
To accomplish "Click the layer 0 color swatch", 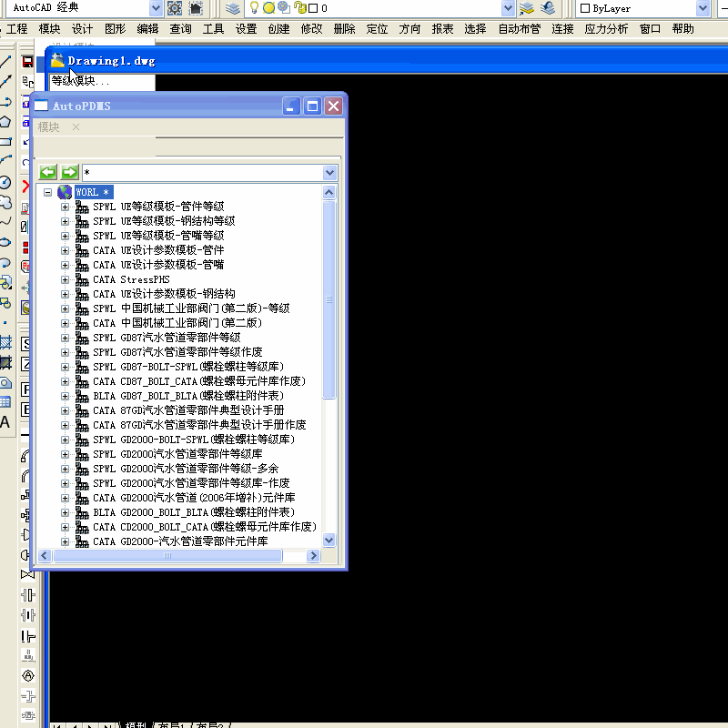I will 313,8.
